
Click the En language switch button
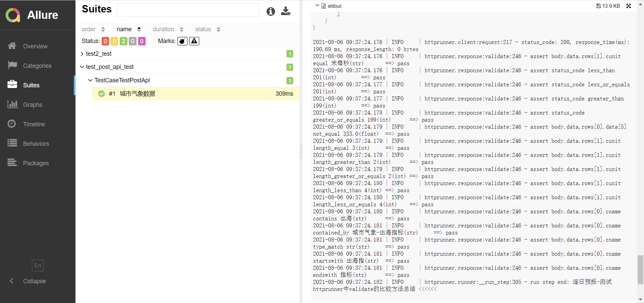point(38,265)
